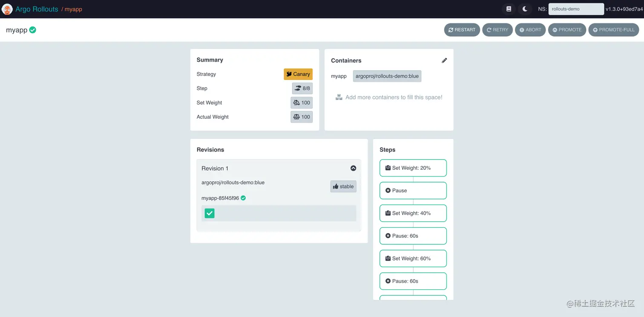
Task: Collapse Revision 1 with the chevron
Action: point(353,168)
